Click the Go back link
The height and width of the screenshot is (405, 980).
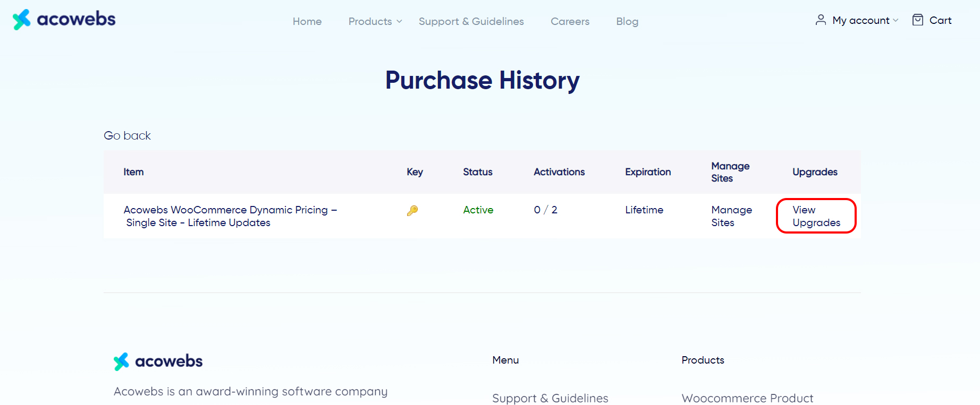click(127, 135)
